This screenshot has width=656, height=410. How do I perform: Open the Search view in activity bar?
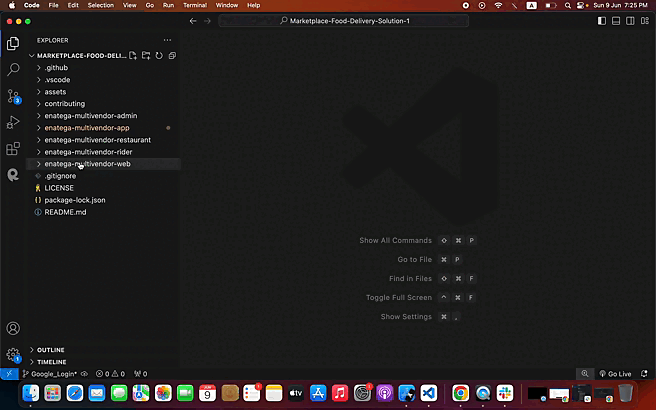(x=13, y=70)
